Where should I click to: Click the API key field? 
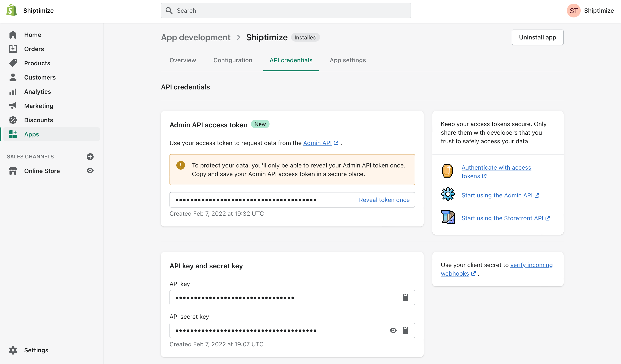click(x=292, y=297)
